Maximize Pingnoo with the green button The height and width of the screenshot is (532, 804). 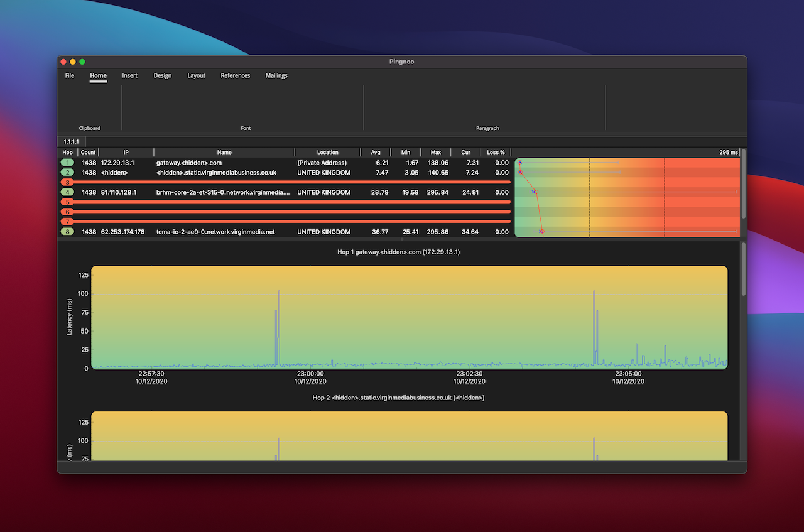(82, 62)
